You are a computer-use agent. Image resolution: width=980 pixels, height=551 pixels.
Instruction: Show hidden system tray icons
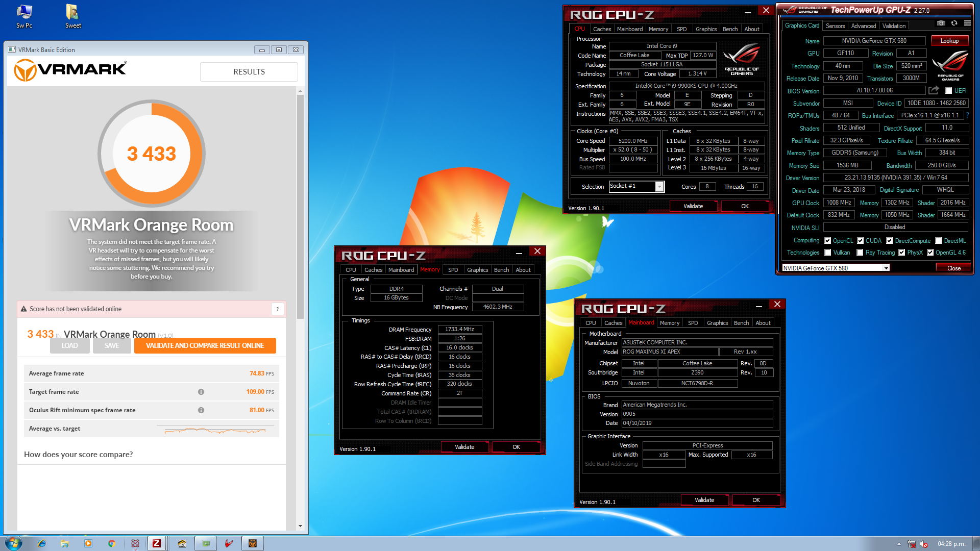(899, 544)
